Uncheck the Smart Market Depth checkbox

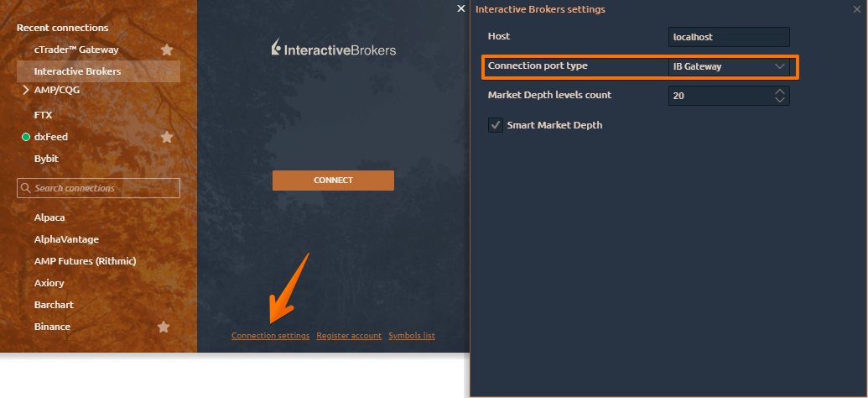tap(495, 125)
